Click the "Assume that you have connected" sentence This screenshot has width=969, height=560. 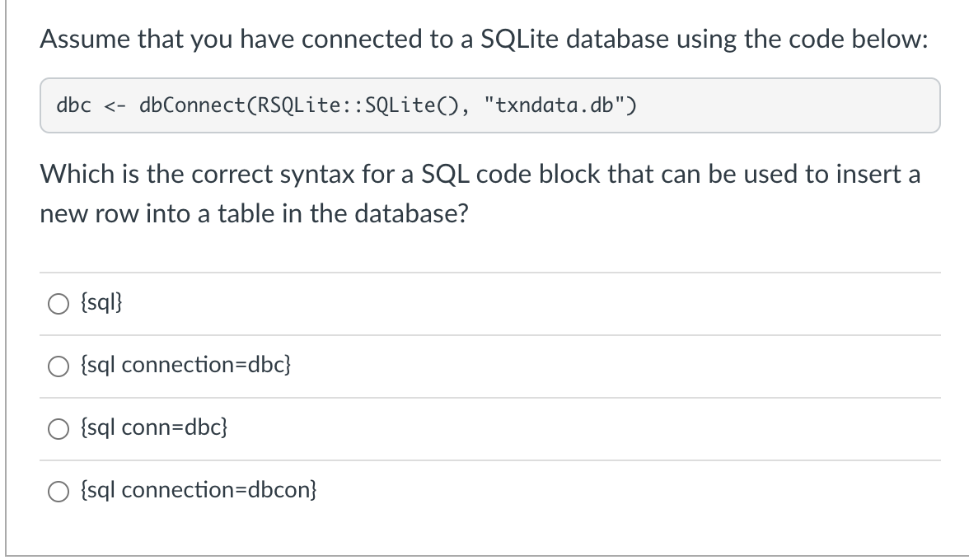click(x=484, y=40)
